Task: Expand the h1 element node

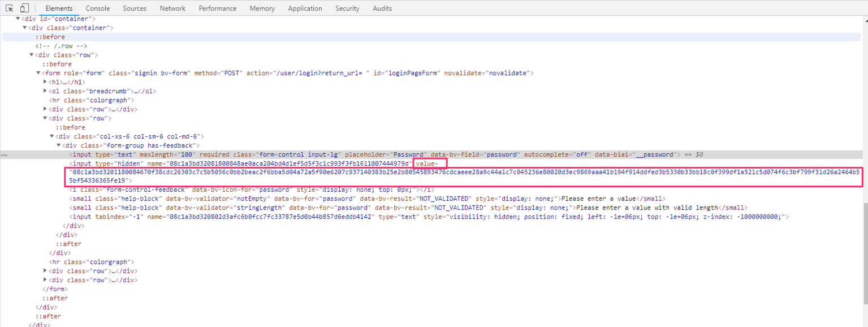Action: click(45, 82)
